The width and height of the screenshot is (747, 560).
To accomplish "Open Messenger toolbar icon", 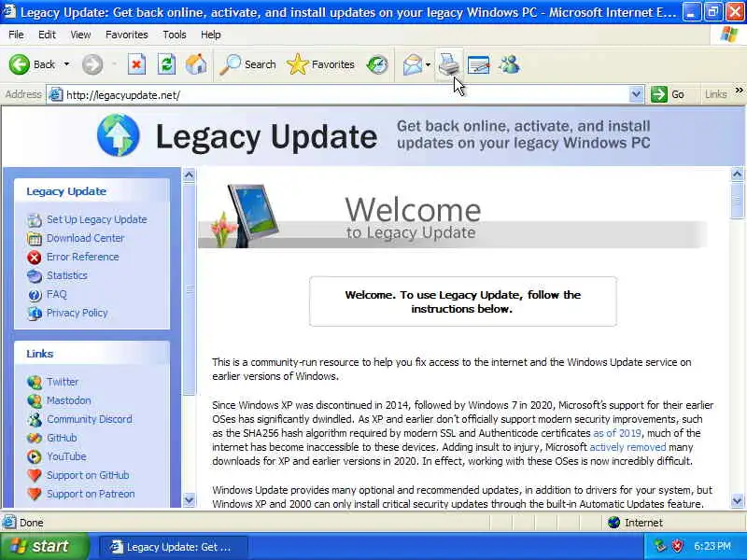I will tap(509, 64).
